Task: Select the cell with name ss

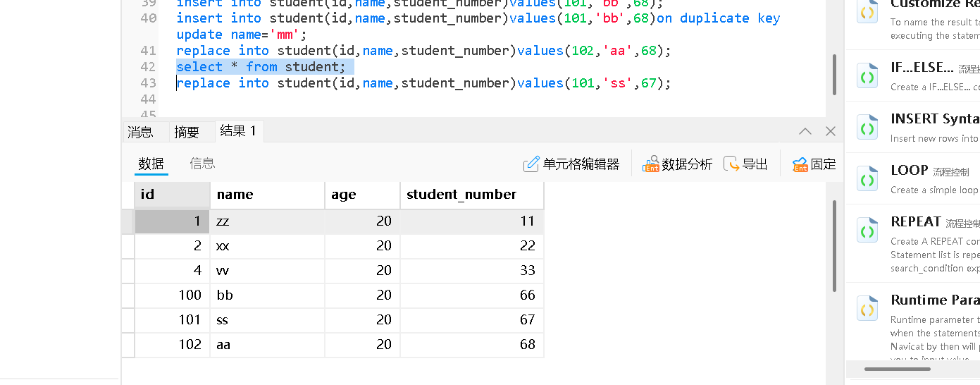Action: coord(267,320)
